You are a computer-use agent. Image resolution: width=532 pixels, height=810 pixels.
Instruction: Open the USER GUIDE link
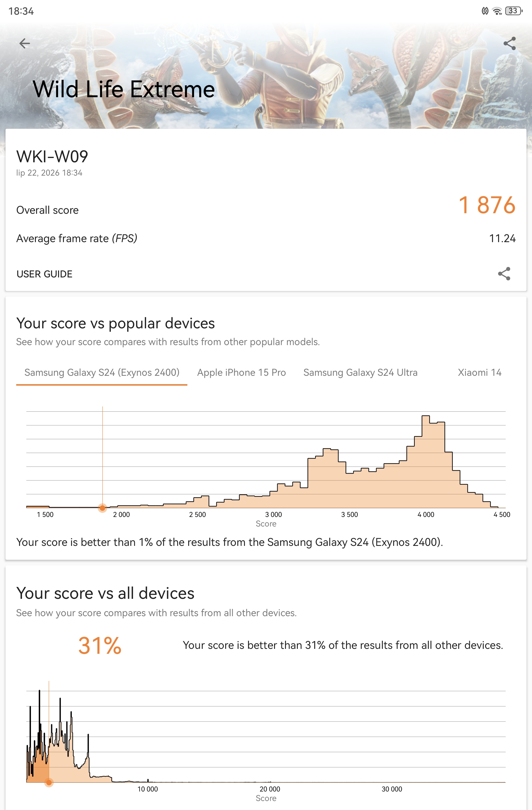45,274
